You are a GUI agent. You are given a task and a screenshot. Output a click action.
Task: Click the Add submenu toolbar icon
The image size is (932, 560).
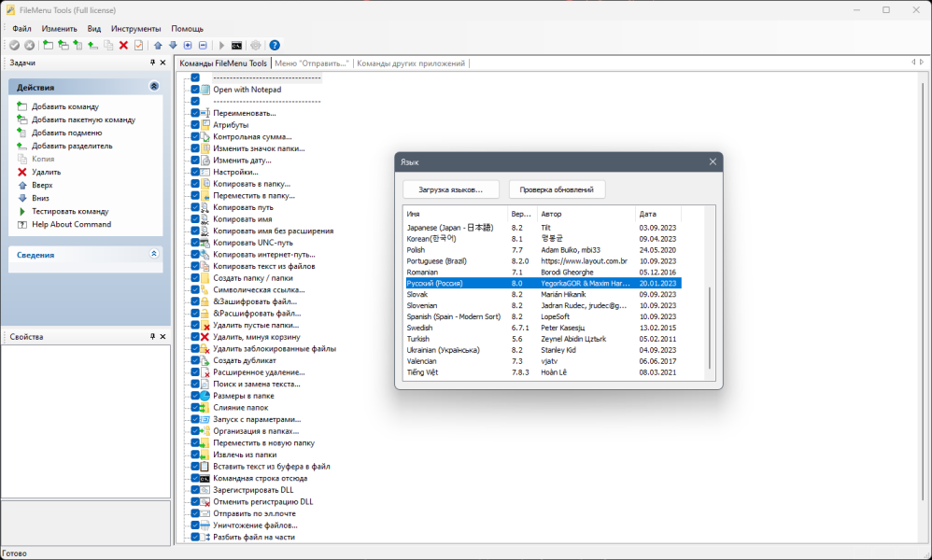(78, 45)
